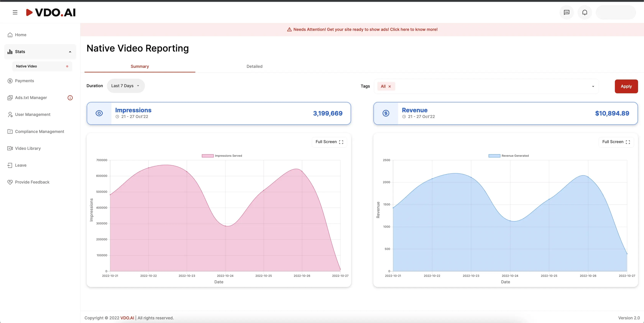The image size is (644, 323).
Task: Open Impressions chart in Full Screen
Action: [329, 142]
